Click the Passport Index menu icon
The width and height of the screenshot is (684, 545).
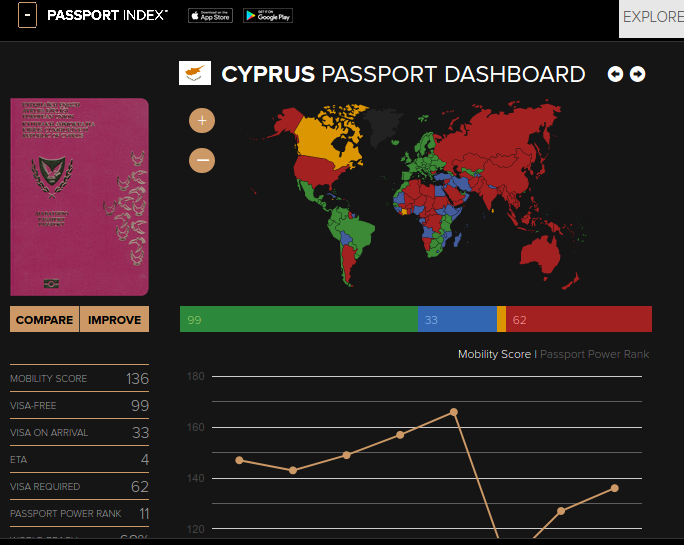click(x=27, y=15)
